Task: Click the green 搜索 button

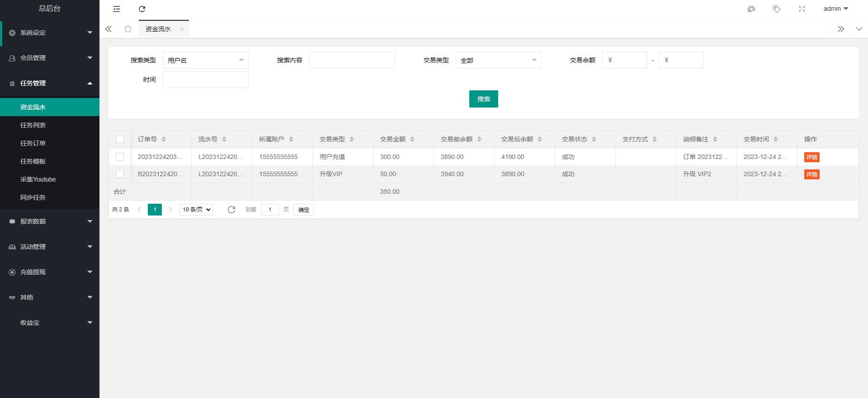Action: point(484,99)
